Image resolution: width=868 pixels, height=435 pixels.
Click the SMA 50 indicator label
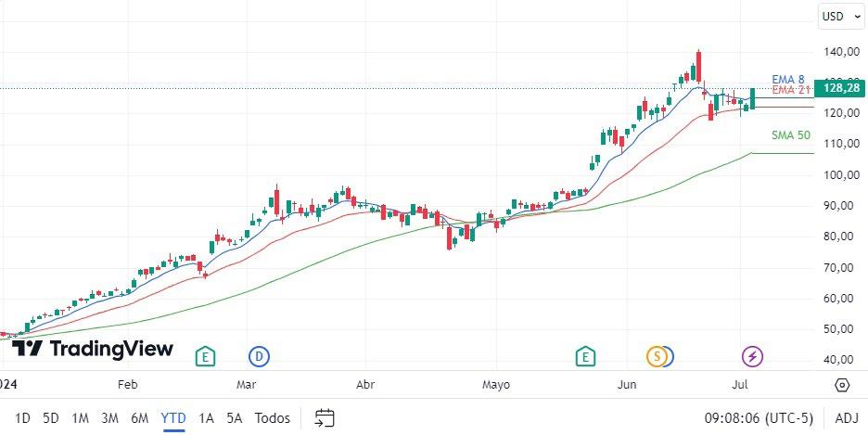coord(790,135)
